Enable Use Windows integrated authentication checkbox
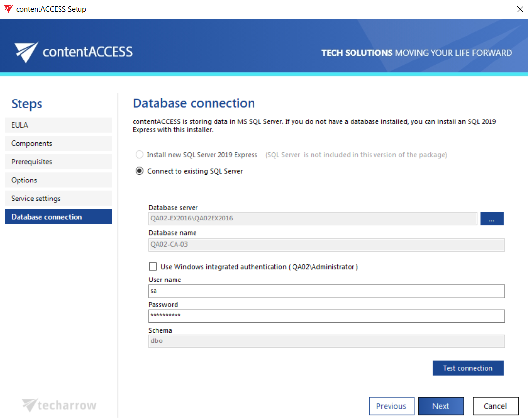The image size is (528, 420). pyautogui.click(x=153, y=267)
